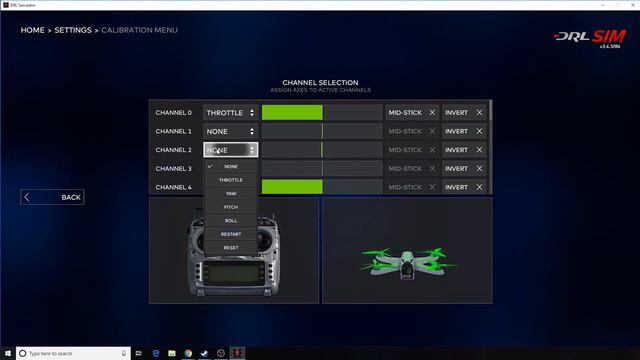The height and width of the screenshot is (360, 640).
Task: Go to Home in the breadcrumb
Action: (33, 30)
